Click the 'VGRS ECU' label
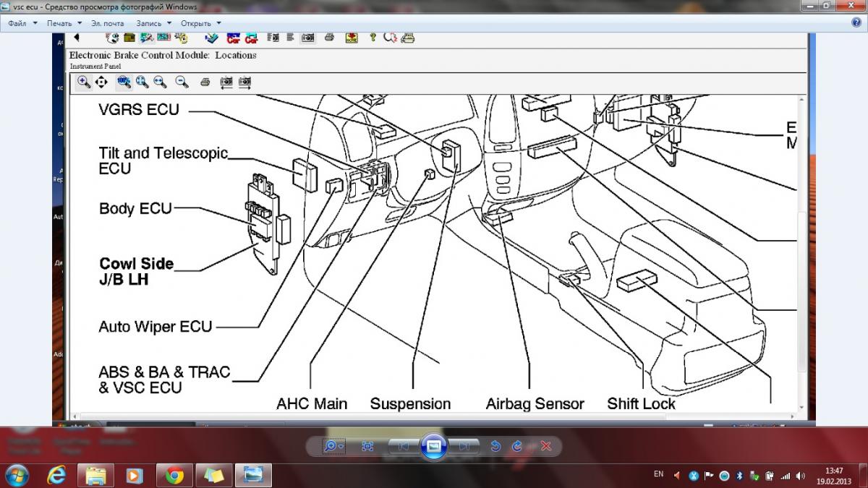868x488 pixels. point(138,110)
